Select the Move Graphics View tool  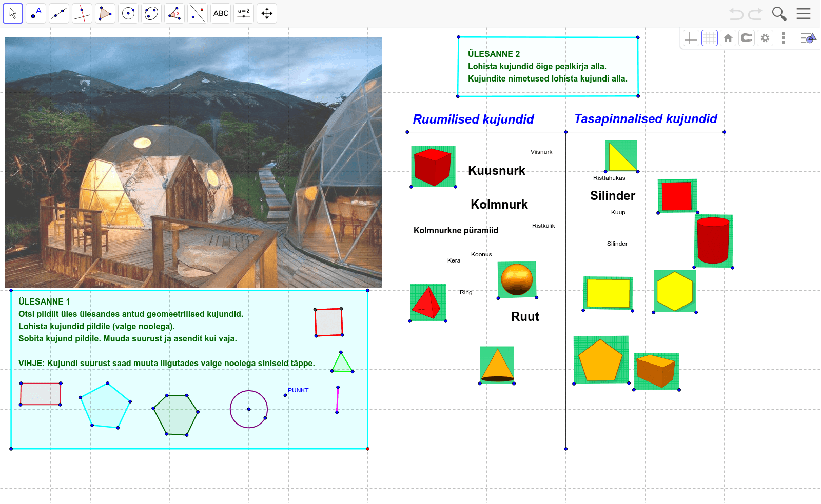tap(267, 13)
